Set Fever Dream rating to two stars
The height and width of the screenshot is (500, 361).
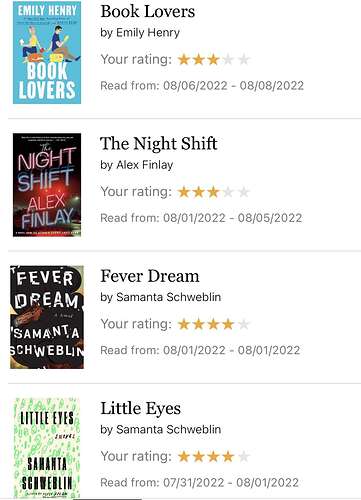pos(199,324)
